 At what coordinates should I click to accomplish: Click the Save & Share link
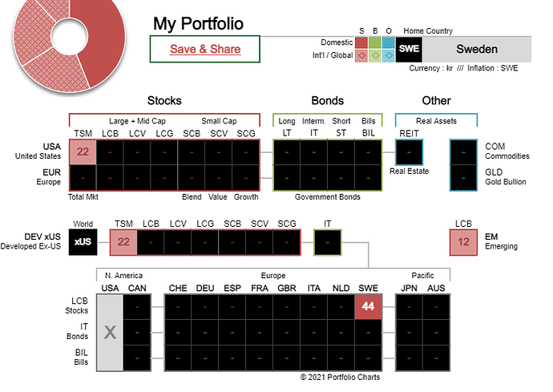click(x=205, y=49)
